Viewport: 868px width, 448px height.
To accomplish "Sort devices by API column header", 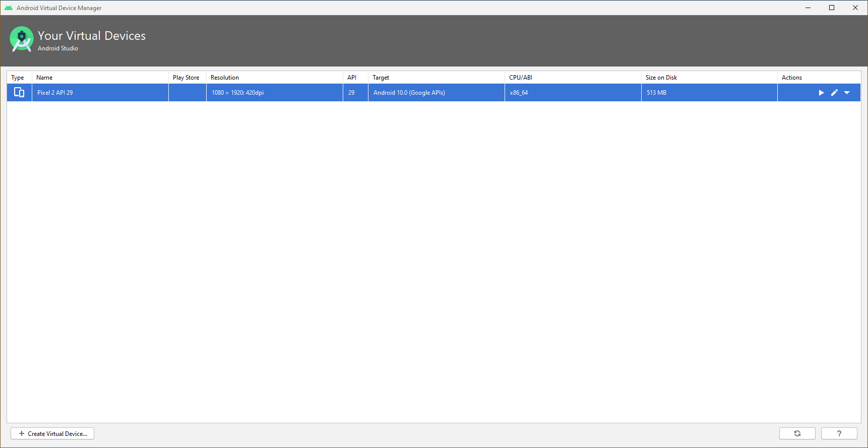I will (x=355, y=78).
